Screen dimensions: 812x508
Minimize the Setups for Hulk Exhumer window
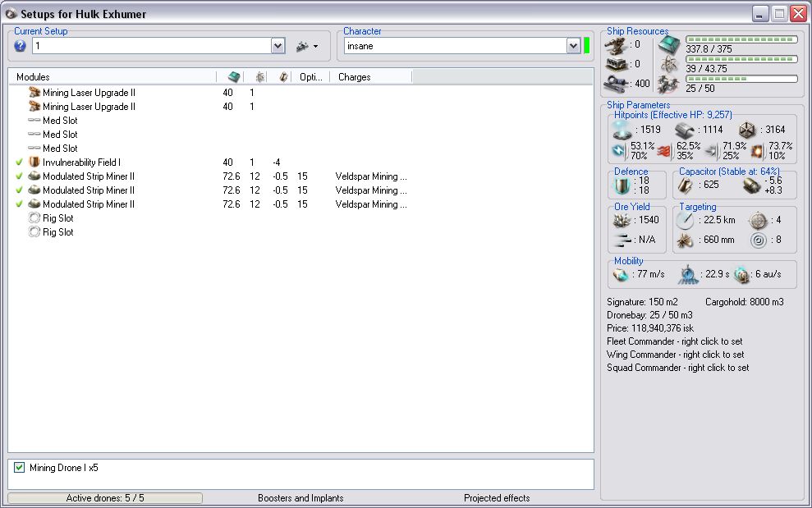click(760, 13)
